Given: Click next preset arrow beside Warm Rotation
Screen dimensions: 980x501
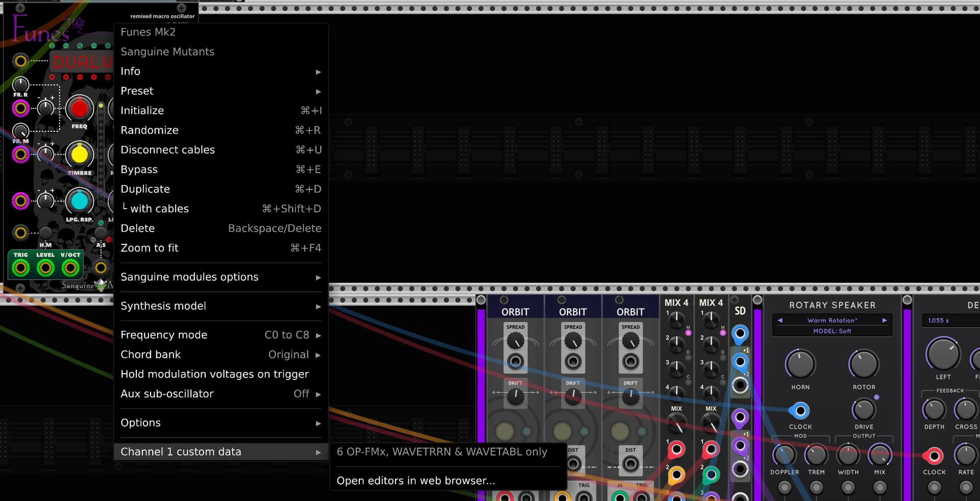Looking at the screenshot, I should [x=885, y=320].
